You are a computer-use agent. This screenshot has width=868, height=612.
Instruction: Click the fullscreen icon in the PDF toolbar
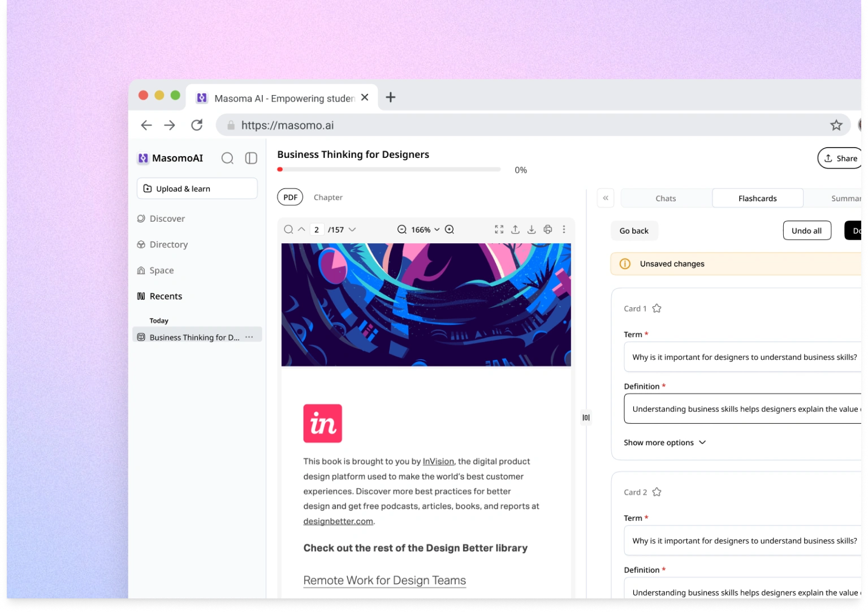click(499, 230)
